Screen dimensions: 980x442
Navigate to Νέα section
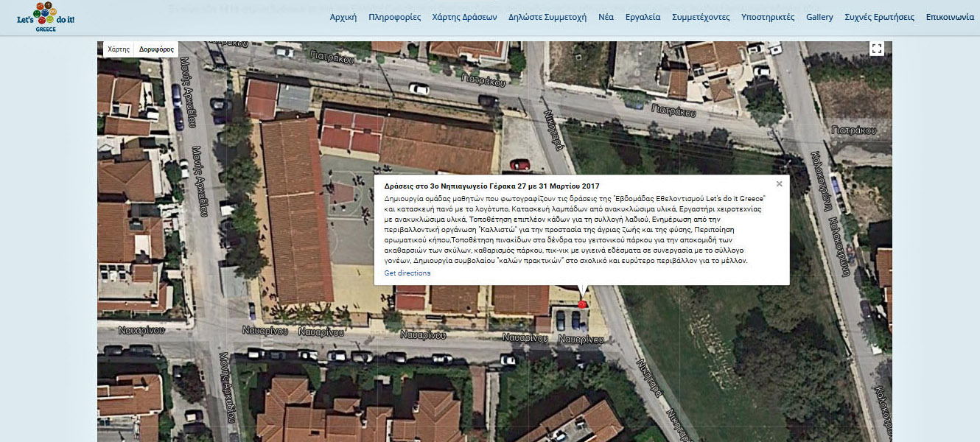pyautogui.click(x=606, y=17)
